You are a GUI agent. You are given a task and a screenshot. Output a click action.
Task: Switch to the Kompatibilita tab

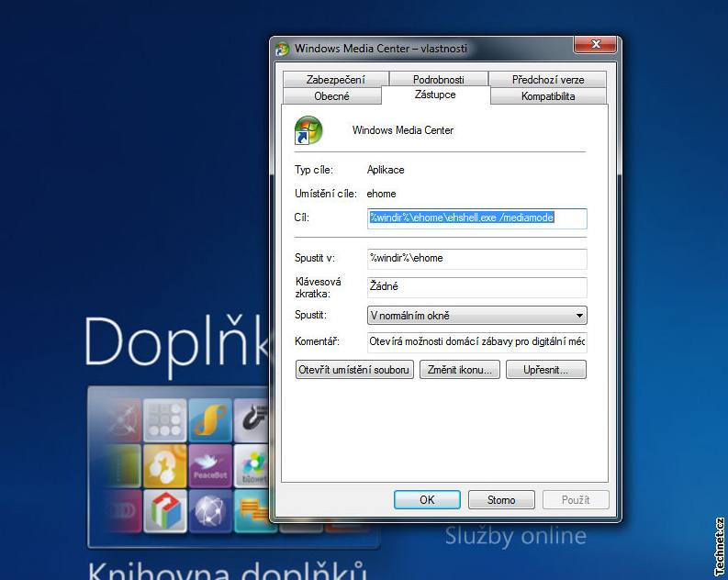tap(547, 96)
